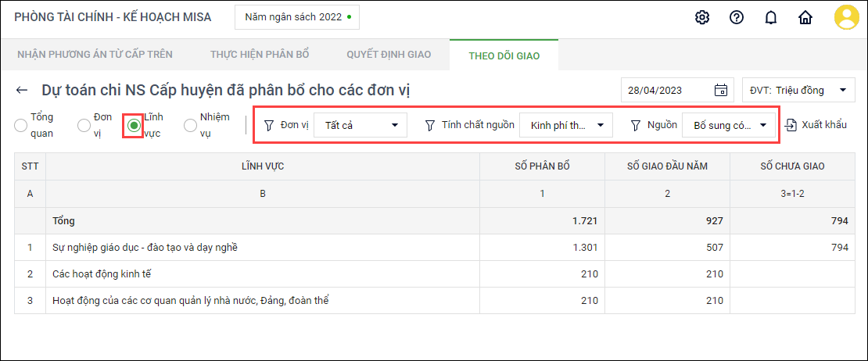868x361 pixels.
Task: Open the settings gear icon
Action: pos(702,17)
